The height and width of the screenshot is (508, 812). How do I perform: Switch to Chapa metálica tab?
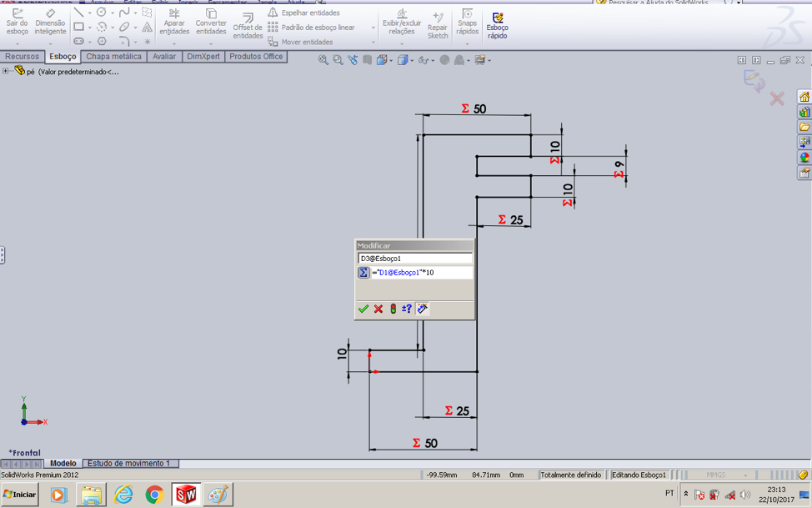[x=114, y=57]
